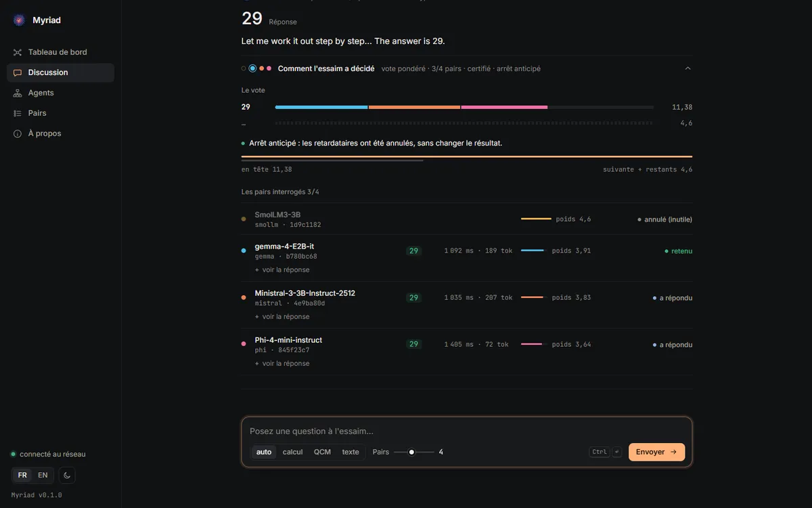The width and height of the screenshot is (812, 508).
Task: Adjust the Pairs count slider handle
Action: coord(411,452)
